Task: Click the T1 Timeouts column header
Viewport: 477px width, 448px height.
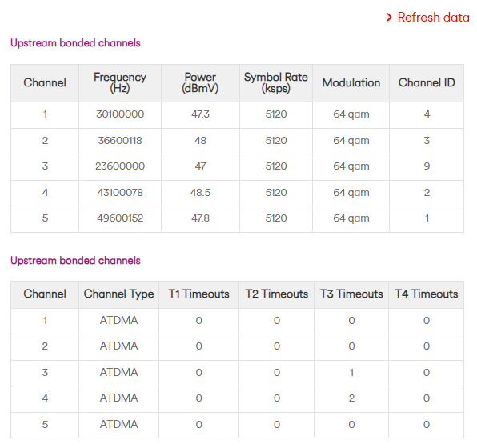Action: point(198,294)
